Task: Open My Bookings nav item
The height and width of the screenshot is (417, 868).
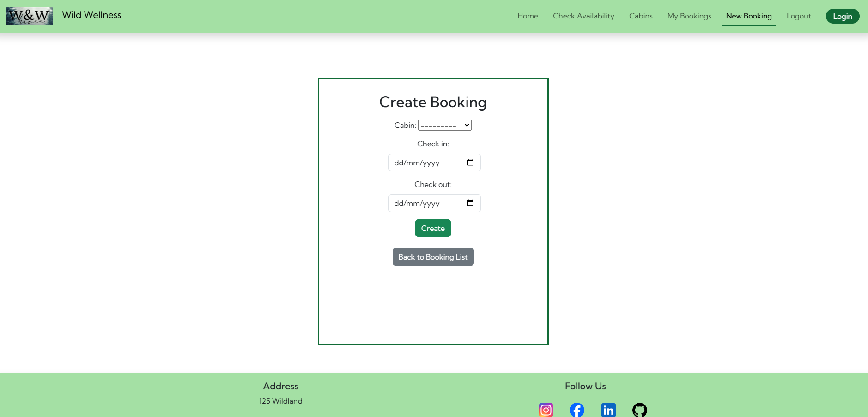Action: 689,16
